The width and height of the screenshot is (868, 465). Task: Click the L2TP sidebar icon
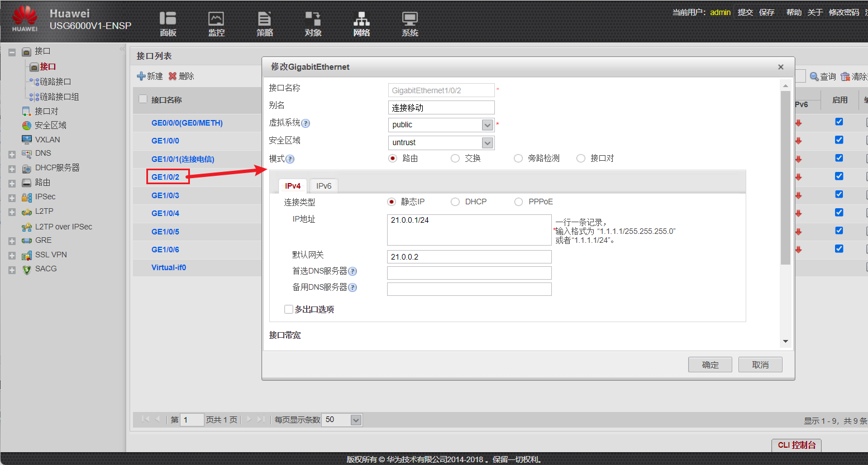pyautogui.click(x=26, y=212)
